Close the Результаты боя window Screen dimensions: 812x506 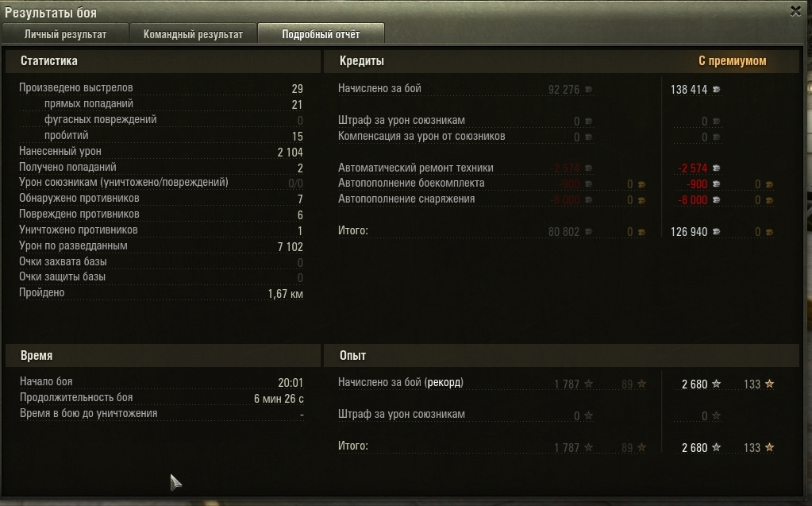[795, 11]
